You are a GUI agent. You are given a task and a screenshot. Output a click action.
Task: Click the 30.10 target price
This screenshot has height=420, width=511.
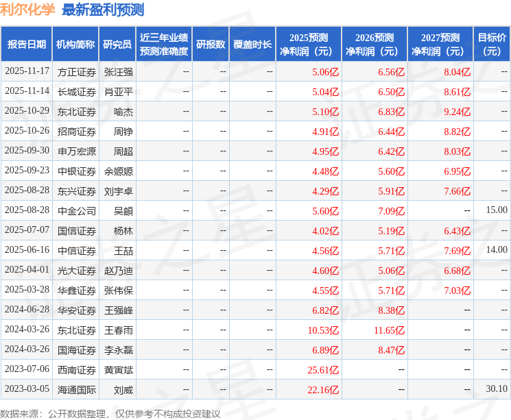[497, 388]
